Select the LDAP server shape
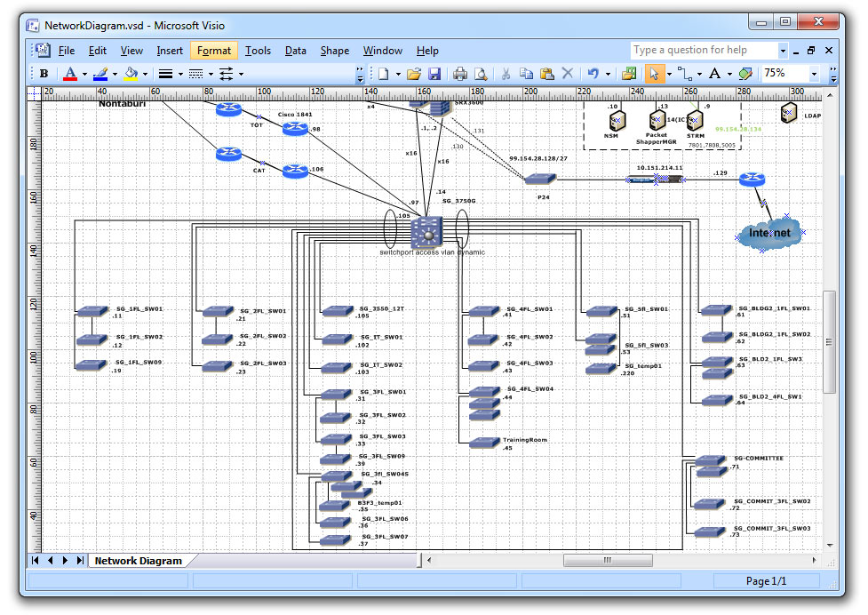868x615 pixels. point(789,112)
